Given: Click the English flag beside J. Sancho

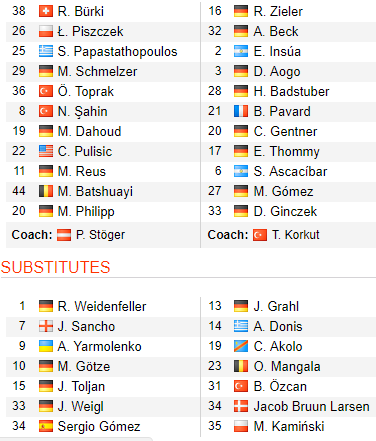Looking at the screenshot, I should tap(46, 326).
